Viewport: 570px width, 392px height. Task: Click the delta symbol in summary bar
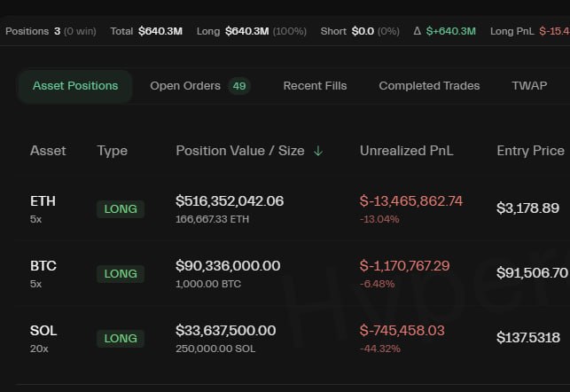pyautogui.click(x=418, y=31)
